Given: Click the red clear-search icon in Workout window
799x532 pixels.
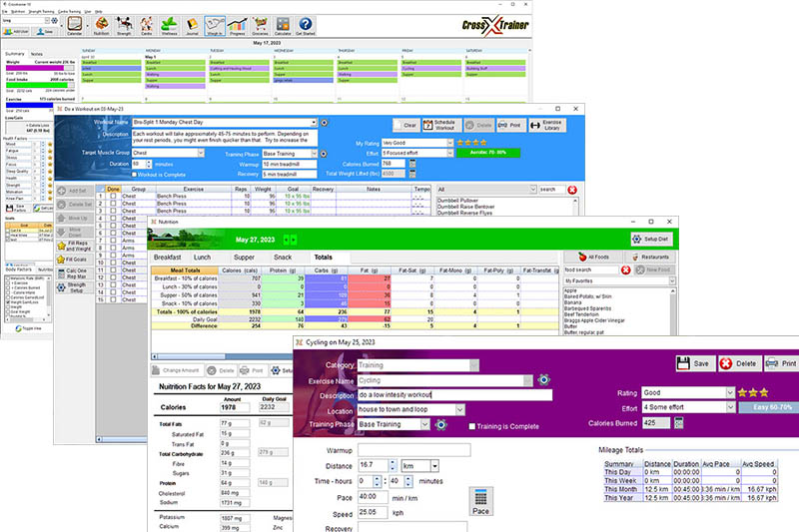Looking at the screenshot, I should (572, 190).
